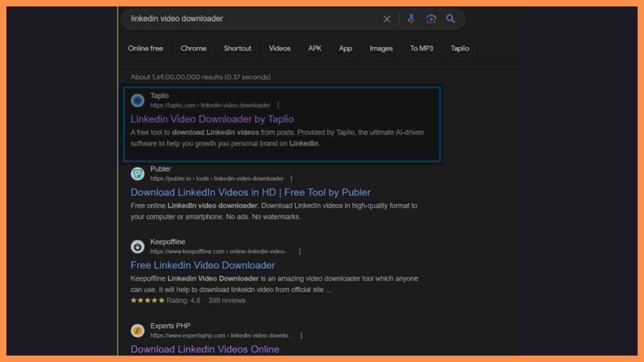The height and width of the screenshot is (362, 644).
Task: Click the www.keepoffline.com URL breadcrumb
Action: 221,251
